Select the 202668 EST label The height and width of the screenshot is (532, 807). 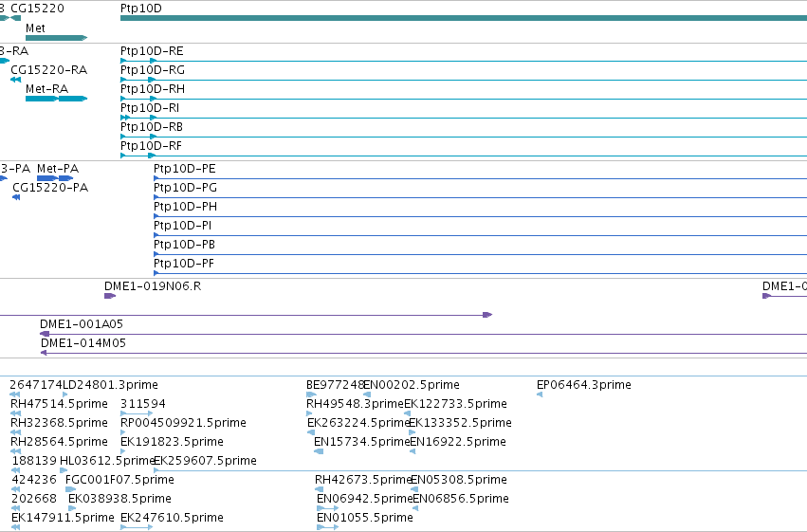coord(34,499)
